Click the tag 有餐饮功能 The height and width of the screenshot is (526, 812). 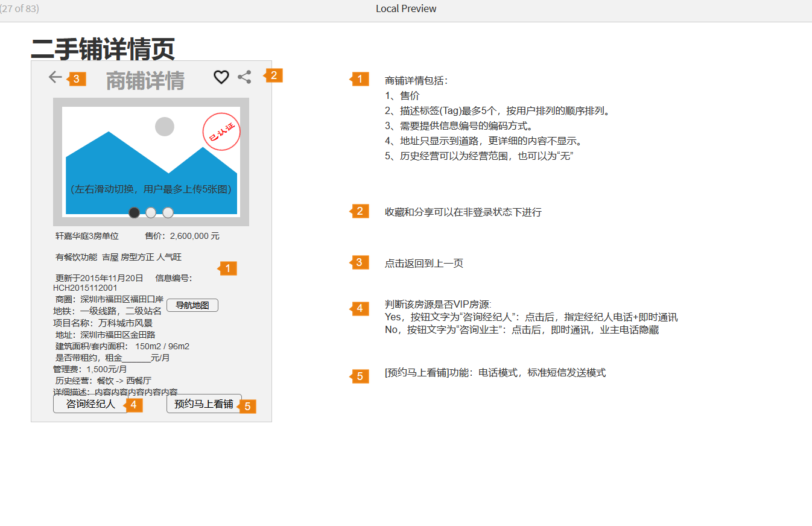(76, 257)
